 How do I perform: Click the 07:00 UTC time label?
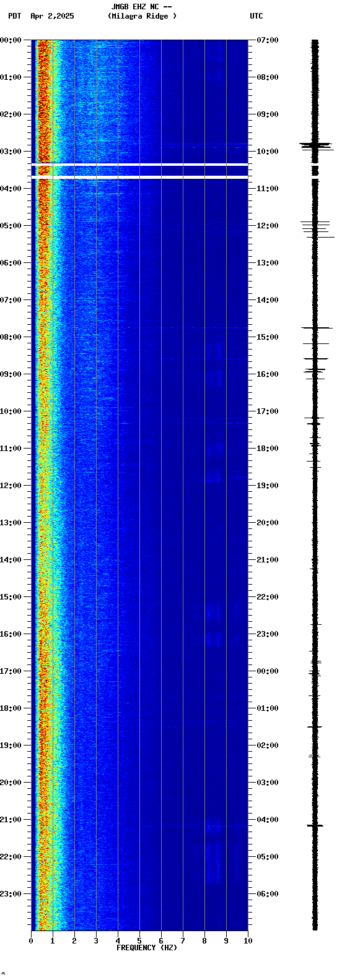point(268,40)
